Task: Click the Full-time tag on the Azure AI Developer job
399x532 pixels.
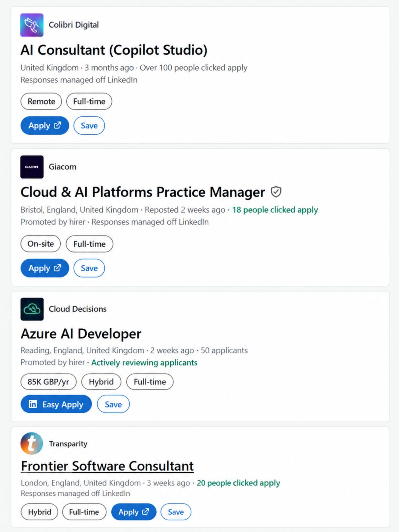Action: click(x=150, y=382)
